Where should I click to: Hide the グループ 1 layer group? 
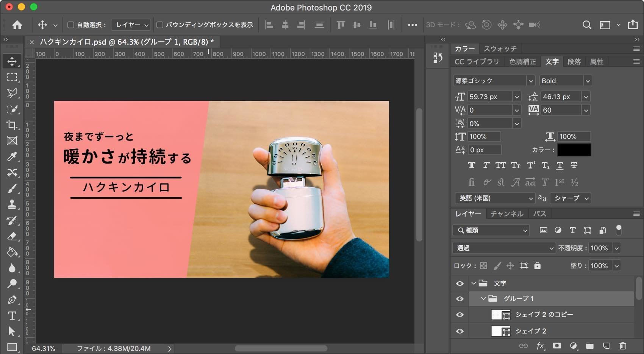tap(460, 299)
